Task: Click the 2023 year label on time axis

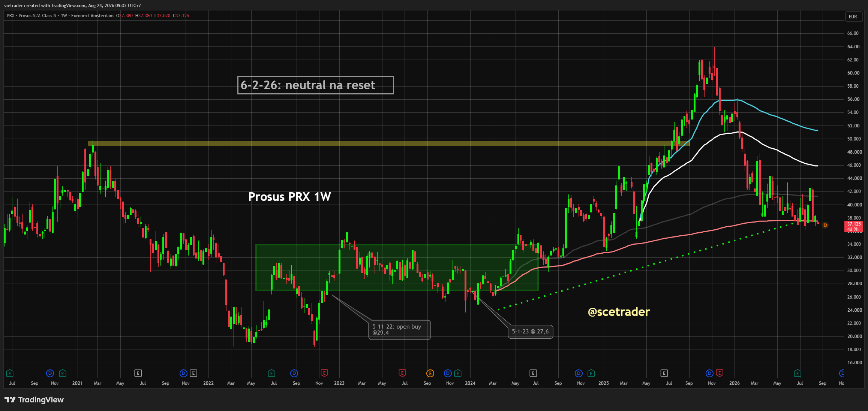Action: pos(339,383)
